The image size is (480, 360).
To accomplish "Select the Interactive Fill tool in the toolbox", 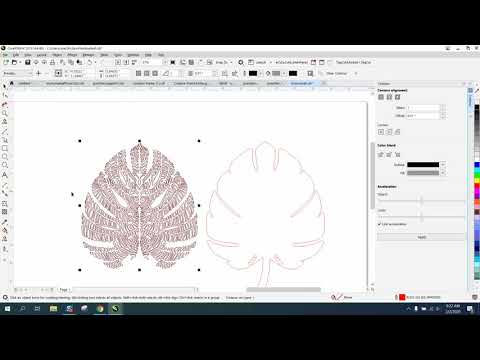I will 5,230.
